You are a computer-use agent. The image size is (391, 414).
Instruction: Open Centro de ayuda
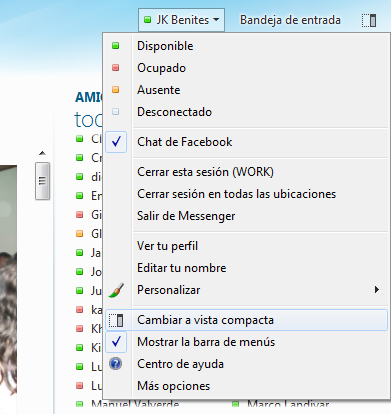[x=247, y=364]
